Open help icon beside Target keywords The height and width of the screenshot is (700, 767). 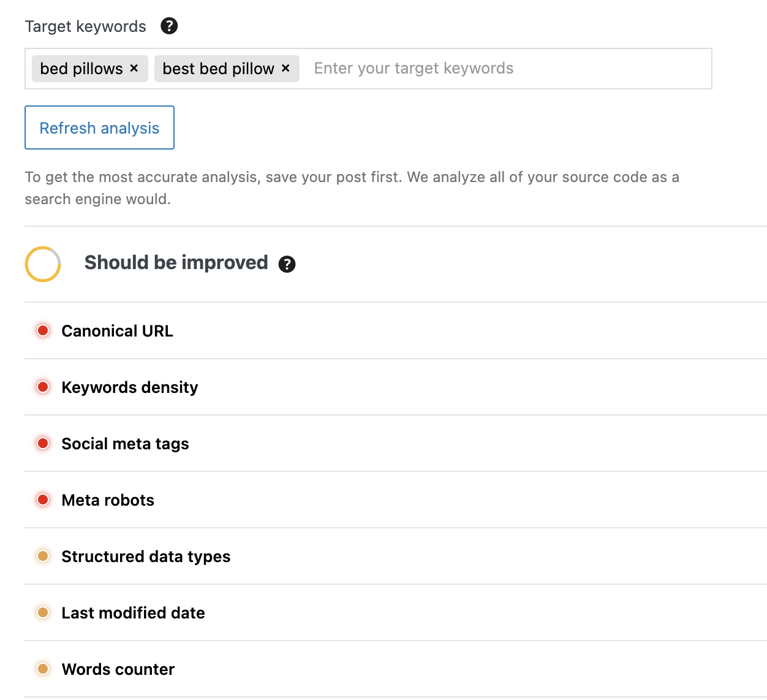[169, 26]
